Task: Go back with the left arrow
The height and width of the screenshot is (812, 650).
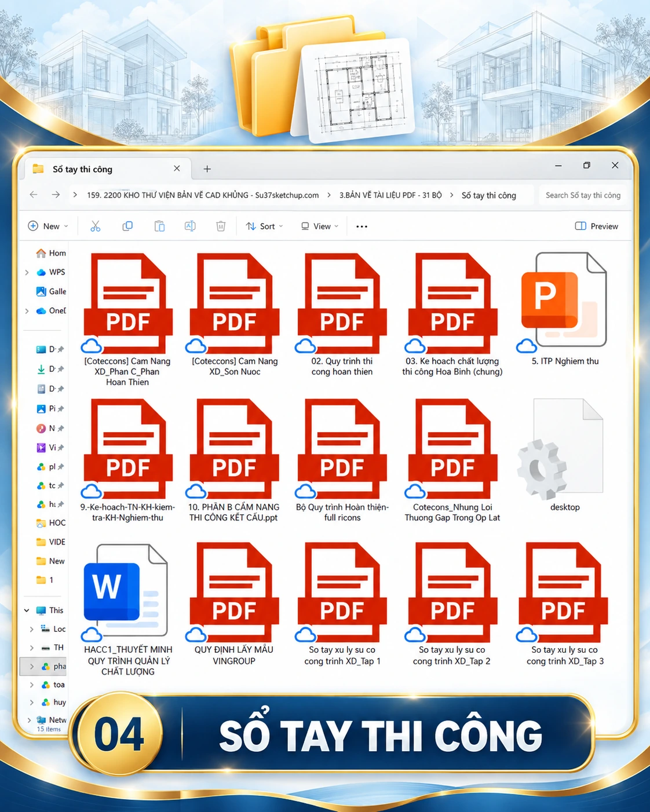Action: (x=34, y=195)
